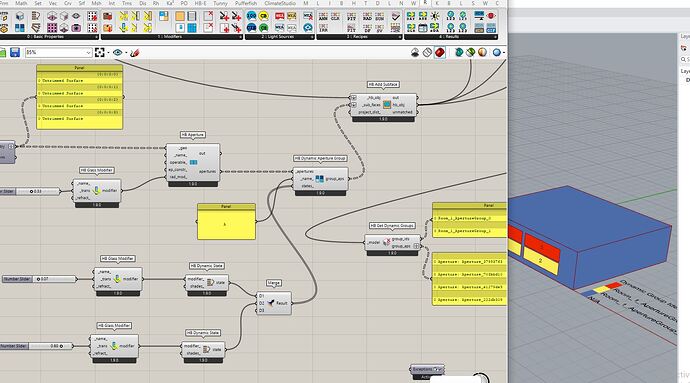Viewport: 690px width, 383px height.
Task: Click the green circle icon in Light Sources
Action: [x=264, y=28]
